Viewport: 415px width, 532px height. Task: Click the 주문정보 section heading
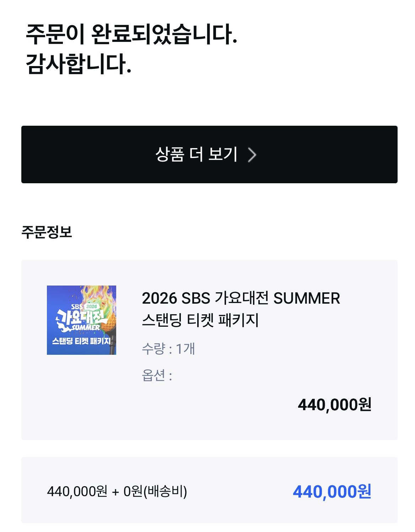click(x=47, y=232)
